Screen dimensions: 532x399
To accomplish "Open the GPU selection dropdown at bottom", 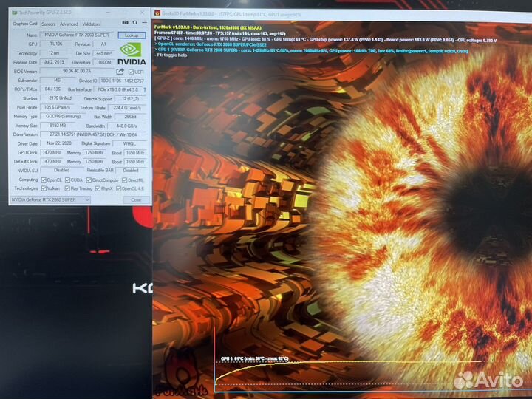I will point(50,199).
